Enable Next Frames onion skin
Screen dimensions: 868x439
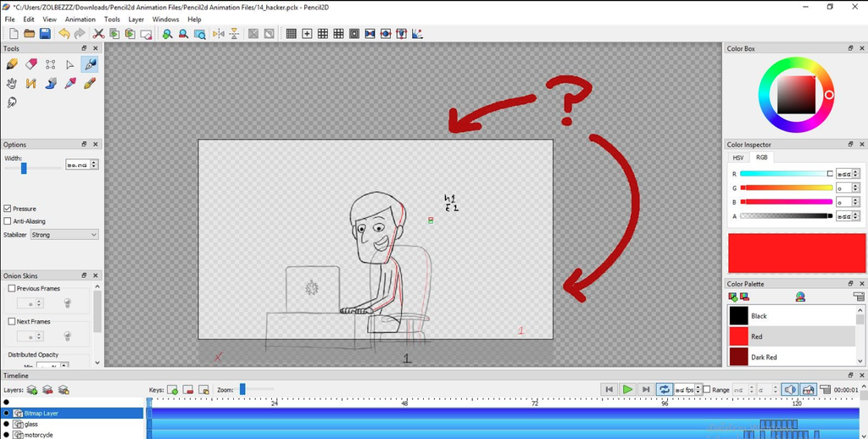tap(12, 321)
